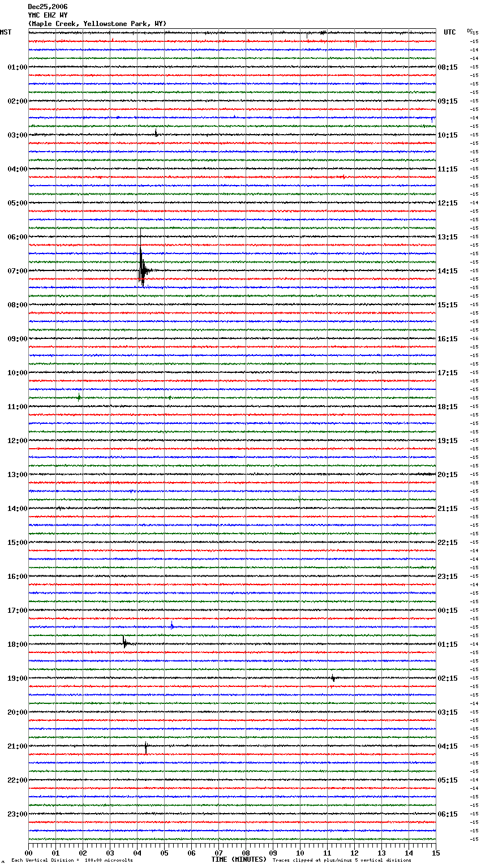
Task: Click the small event on the 21:00 trace
Action: (x=145, y=747)
